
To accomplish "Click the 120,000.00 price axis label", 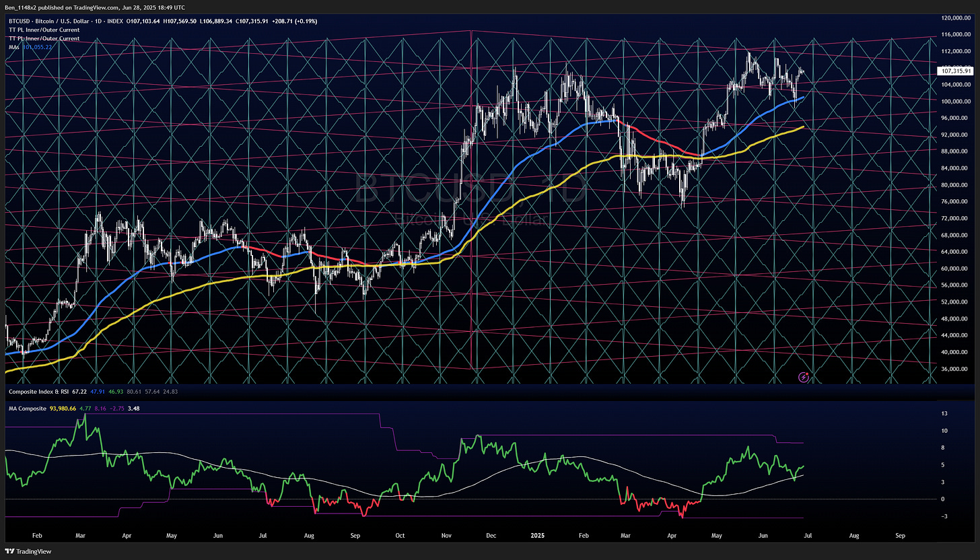I will 956,17.
